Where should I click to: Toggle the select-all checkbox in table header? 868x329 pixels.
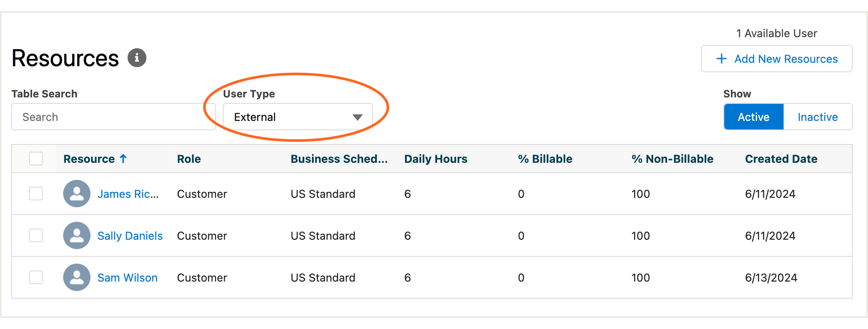36,159
